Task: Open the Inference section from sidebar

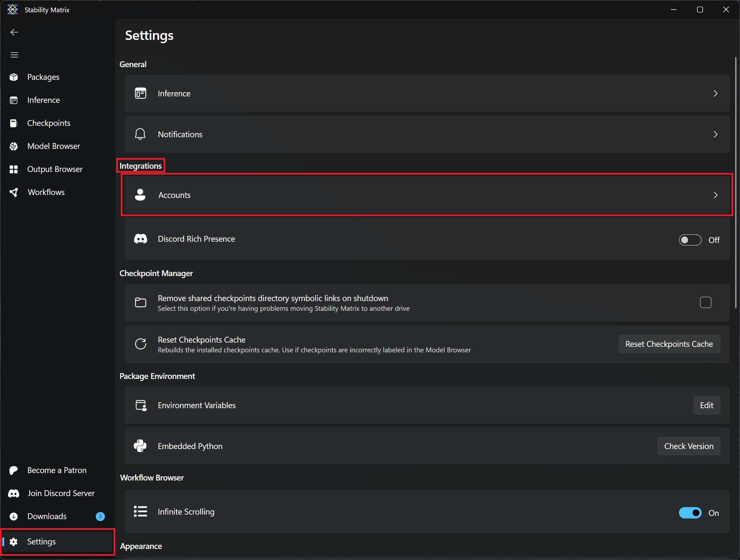Action: point(43,100)
